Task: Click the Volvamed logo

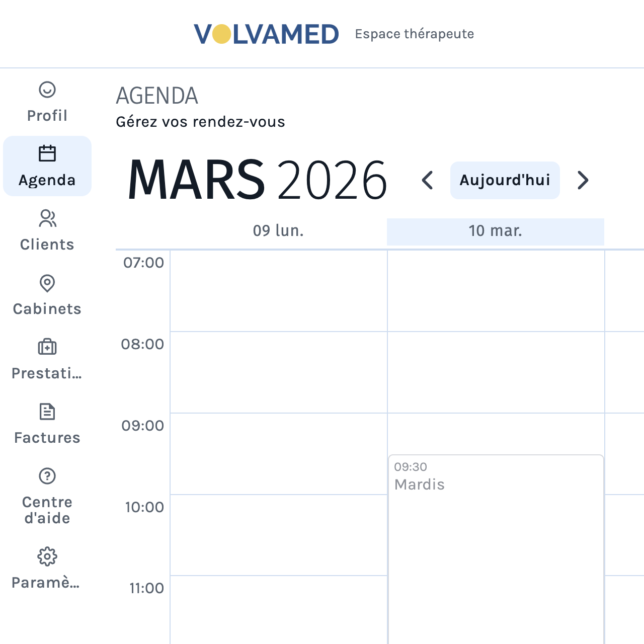Action: (x=266, y=34)
